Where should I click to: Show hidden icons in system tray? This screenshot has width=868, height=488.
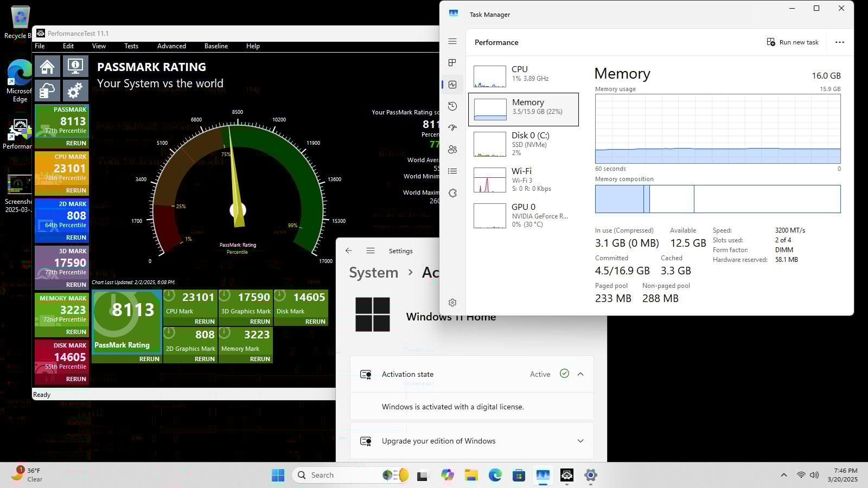[x=783, y=475]
